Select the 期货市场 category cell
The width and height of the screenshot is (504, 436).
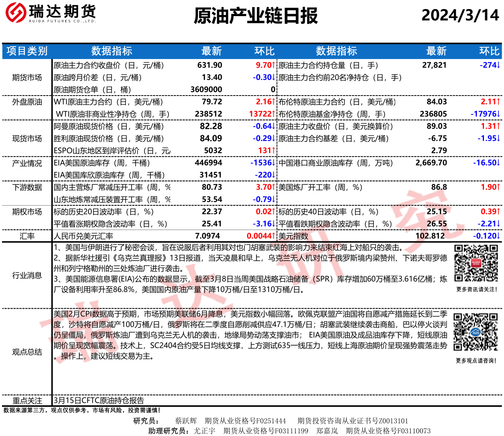[27, 77]
